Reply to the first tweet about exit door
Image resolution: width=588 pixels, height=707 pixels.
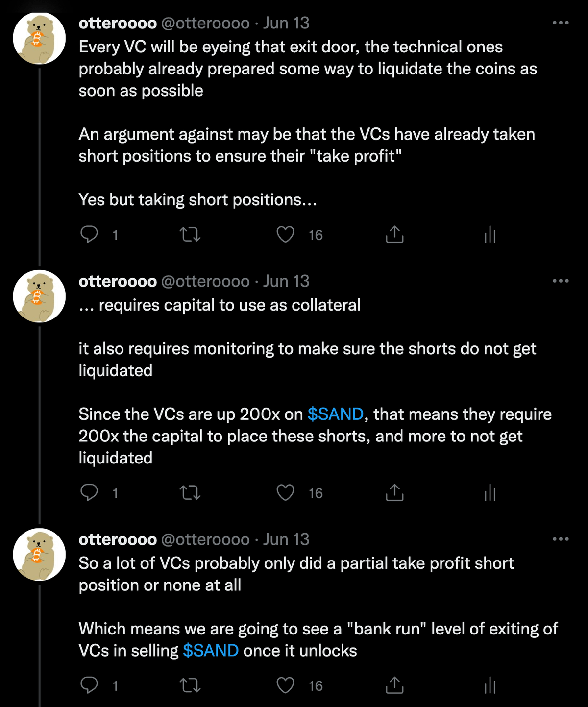pos(89,235)
